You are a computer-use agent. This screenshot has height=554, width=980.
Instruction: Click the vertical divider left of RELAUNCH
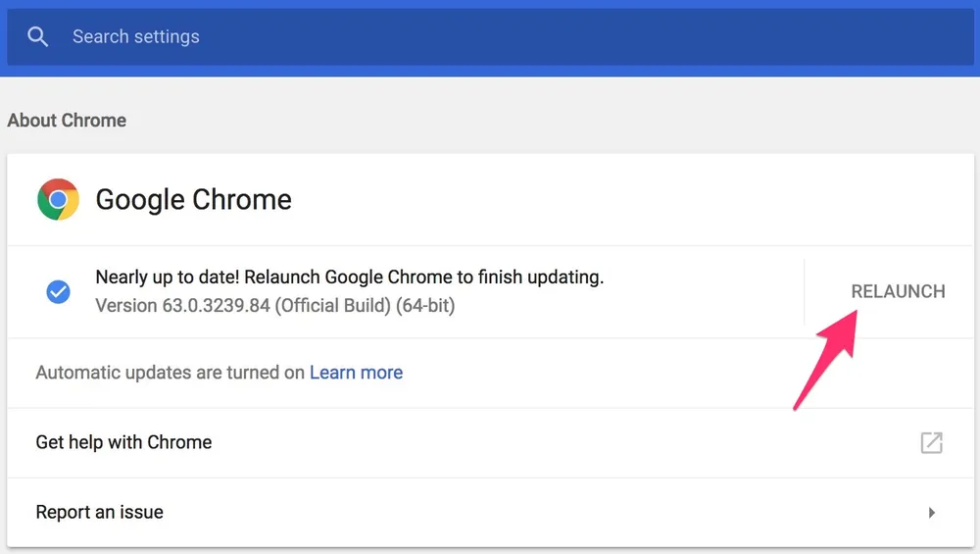point(805,291)
